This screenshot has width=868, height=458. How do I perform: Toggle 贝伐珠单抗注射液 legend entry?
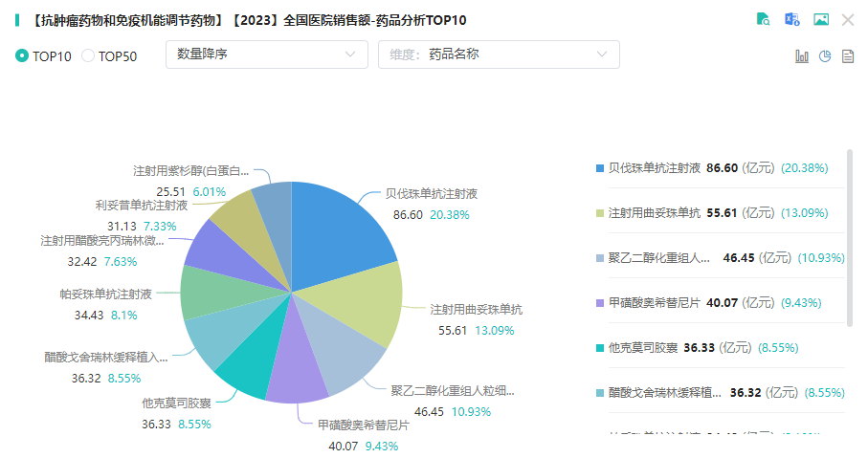(655, 167)
